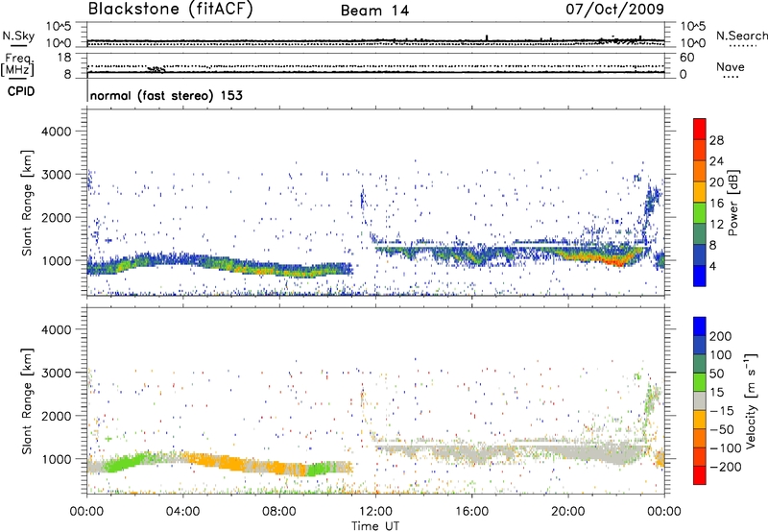Click the 'N.Sky' legend label
This screenshot has height=532, width=768.
click(x=18, y=36)
